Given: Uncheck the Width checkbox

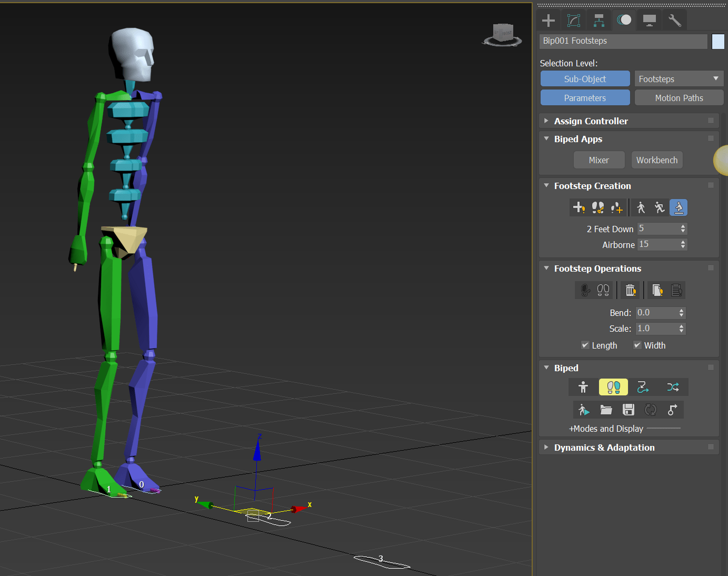Looking at the screenshot, I should tap(637, 345).
